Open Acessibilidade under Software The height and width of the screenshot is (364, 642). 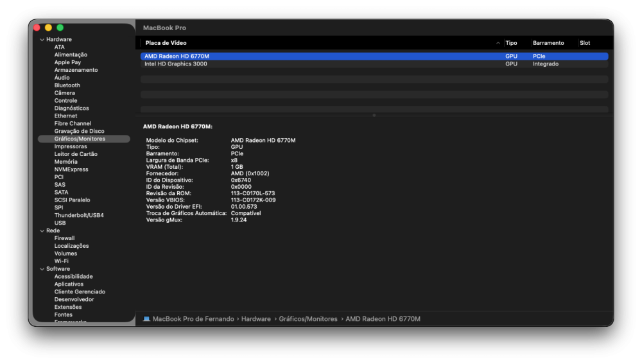74,277
